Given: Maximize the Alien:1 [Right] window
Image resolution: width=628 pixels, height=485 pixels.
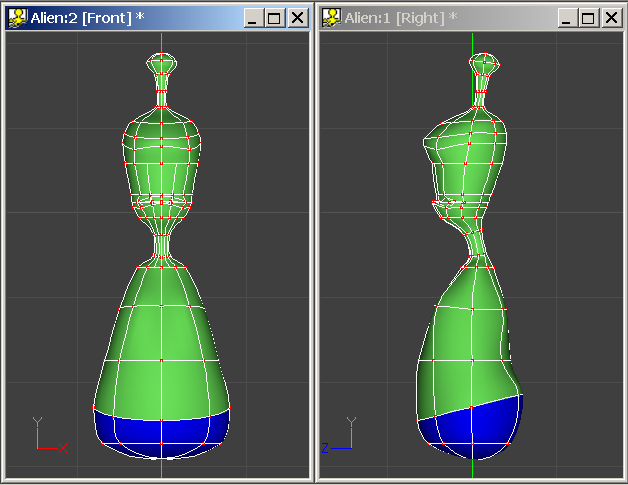Looking at the screenshot, I should [589, 18].
